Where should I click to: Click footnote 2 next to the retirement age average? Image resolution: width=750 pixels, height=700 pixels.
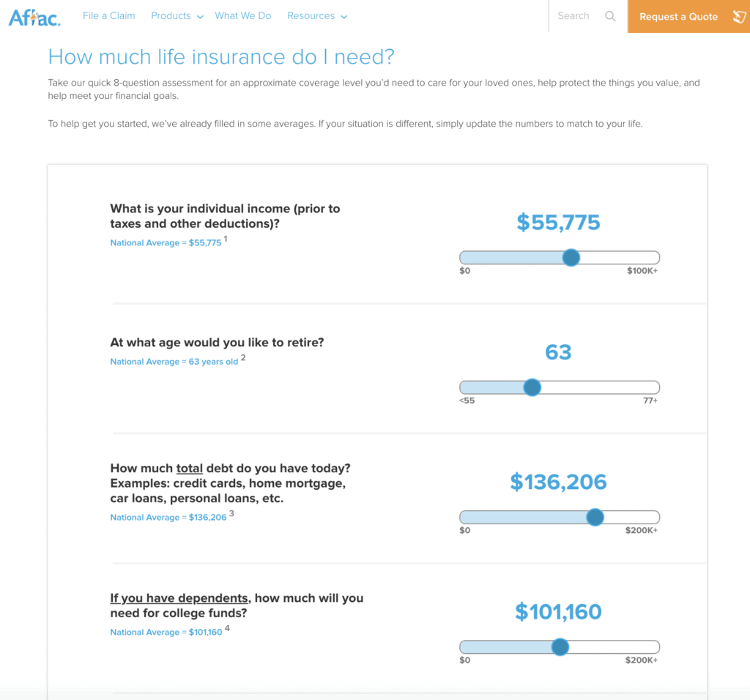coord(243,357)
